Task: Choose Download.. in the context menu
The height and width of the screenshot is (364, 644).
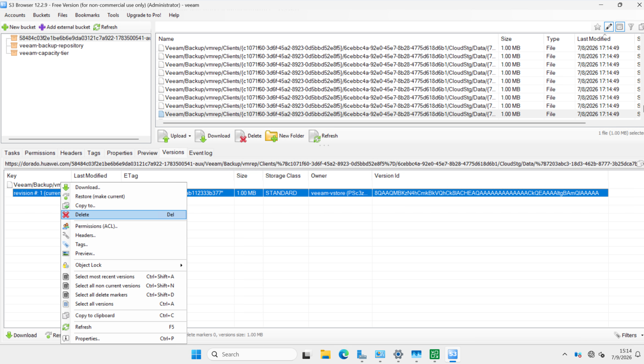Action: pyautogui.click(x=124, y=188)
